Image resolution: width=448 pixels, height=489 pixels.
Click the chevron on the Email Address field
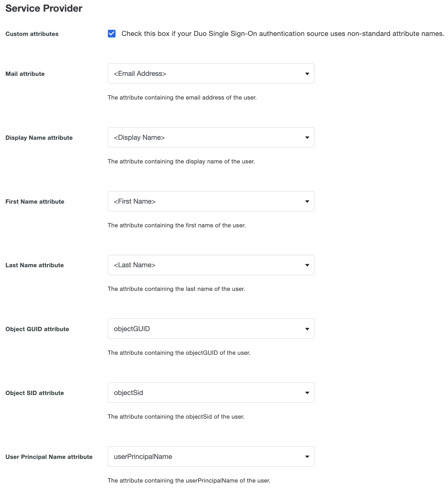tap(307, 73)
